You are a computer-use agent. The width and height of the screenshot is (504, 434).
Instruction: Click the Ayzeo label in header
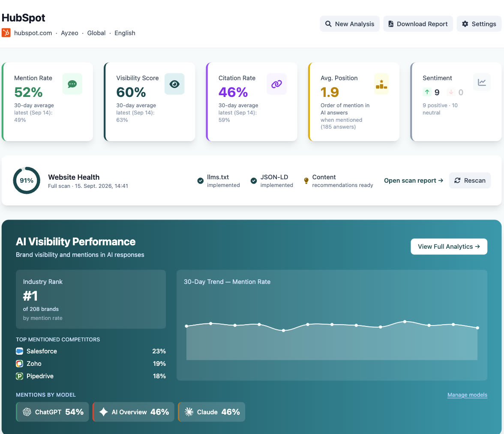click(x=69, y=33)
